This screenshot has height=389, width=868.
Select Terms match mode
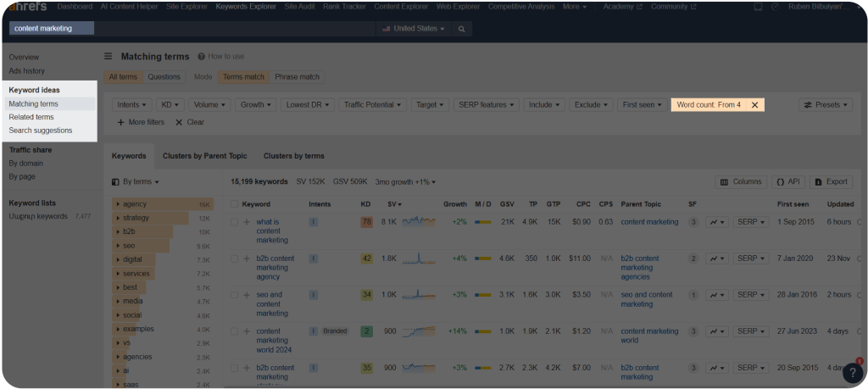tap(243, 77)
